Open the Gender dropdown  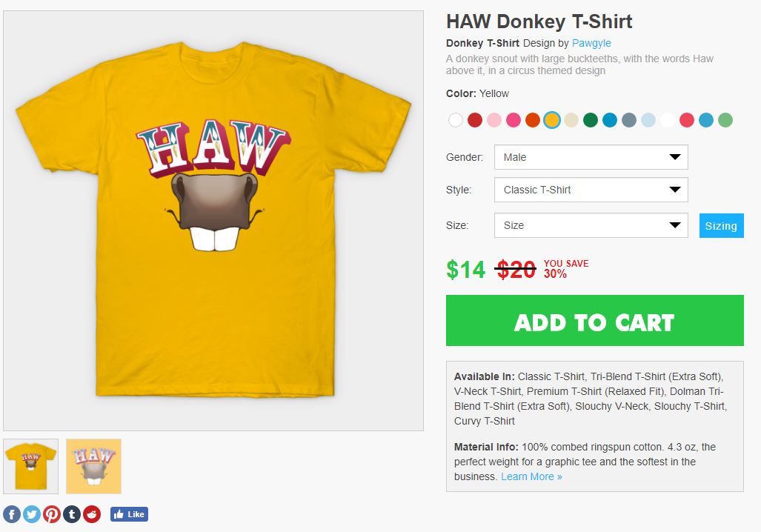[591, 157]
